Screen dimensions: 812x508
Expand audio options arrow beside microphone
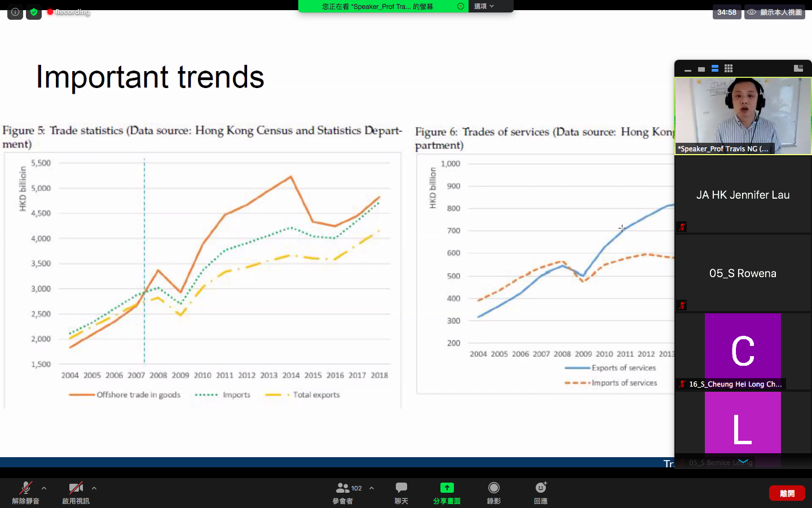44,488
